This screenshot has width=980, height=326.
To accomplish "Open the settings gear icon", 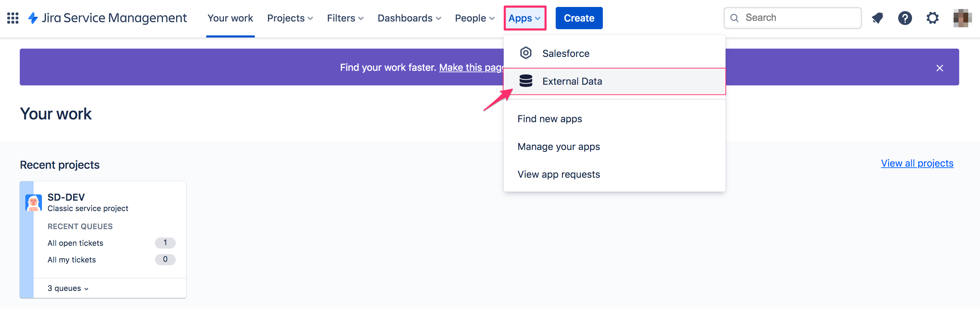I will point(932,18).
